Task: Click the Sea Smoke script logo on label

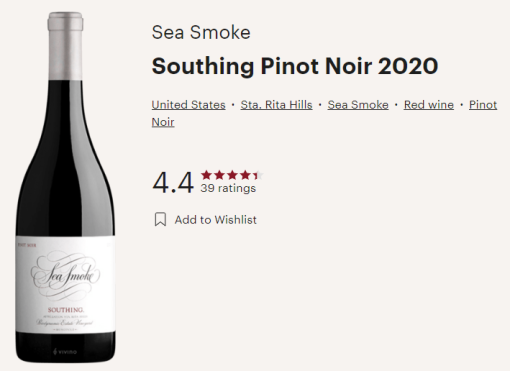Action: (66, 275)
